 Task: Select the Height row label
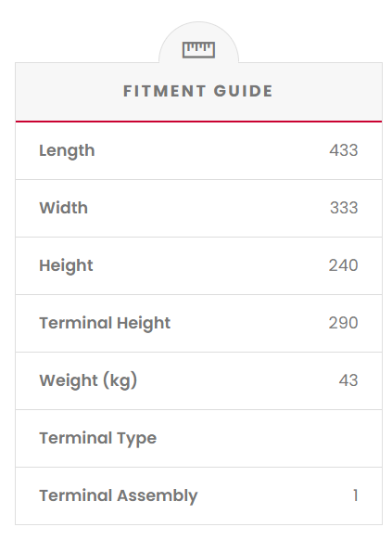pyautogui.click(x=66, y=265)
